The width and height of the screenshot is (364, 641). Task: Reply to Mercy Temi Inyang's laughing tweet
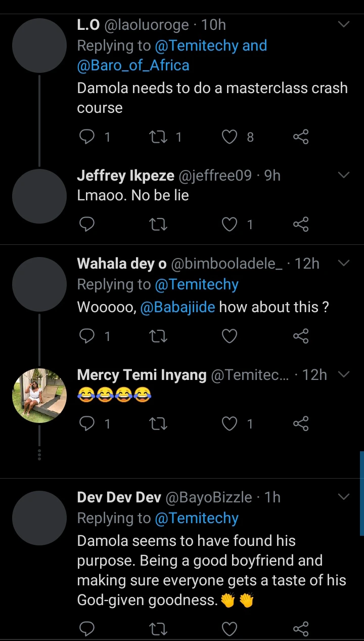87,423
